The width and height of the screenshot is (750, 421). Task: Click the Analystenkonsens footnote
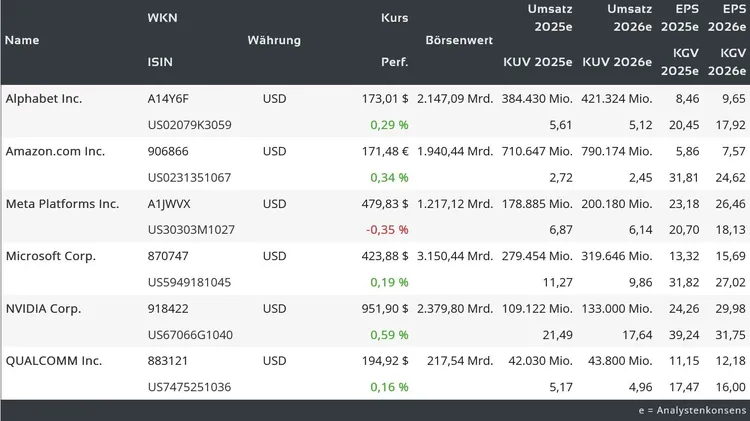point(692,410)
